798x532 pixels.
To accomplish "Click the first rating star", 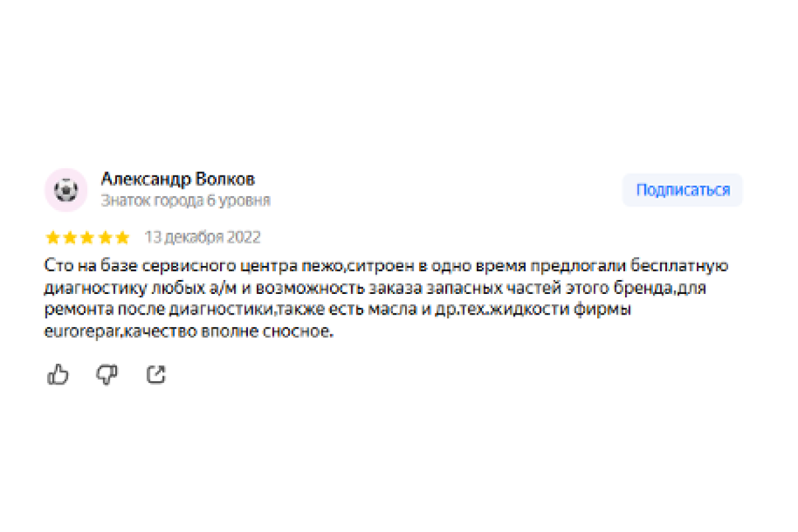I will (52, 237).
